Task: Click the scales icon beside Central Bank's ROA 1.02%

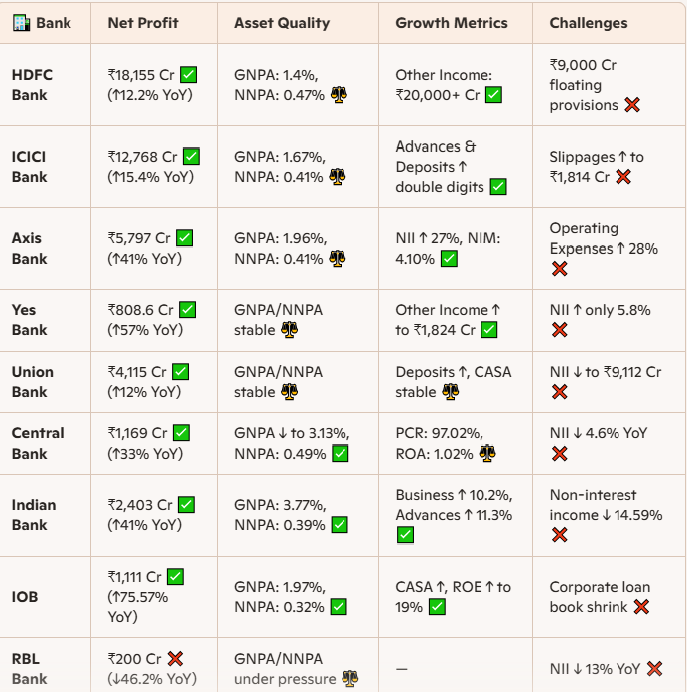Action: tap(487, 454)
